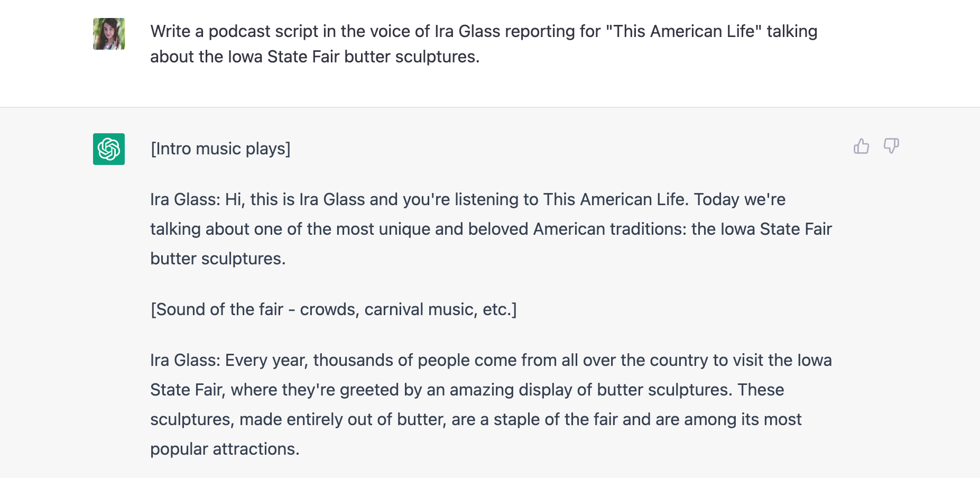The image size is (980, 478).
Task: Click the "Ira Glass:" label before "Every year"
Action: tap(185, 360)
